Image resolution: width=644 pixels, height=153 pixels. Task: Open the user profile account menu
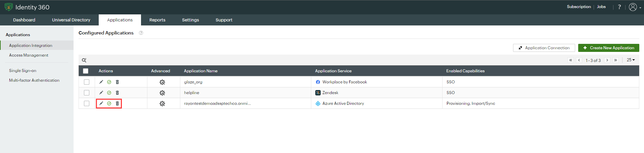click(634, 7)
